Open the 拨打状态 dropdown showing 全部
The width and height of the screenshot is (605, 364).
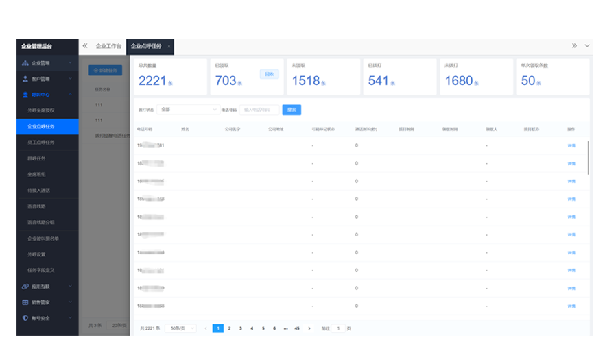click(187, 110)
